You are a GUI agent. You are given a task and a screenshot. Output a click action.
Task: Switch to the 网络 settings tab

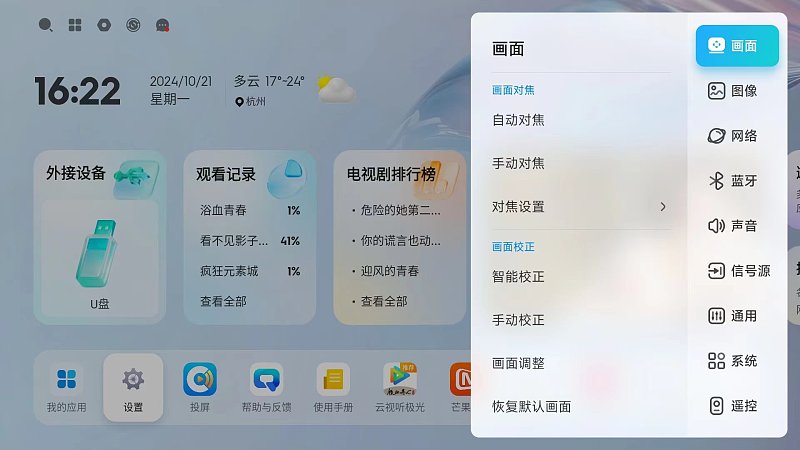coord(732,136)
